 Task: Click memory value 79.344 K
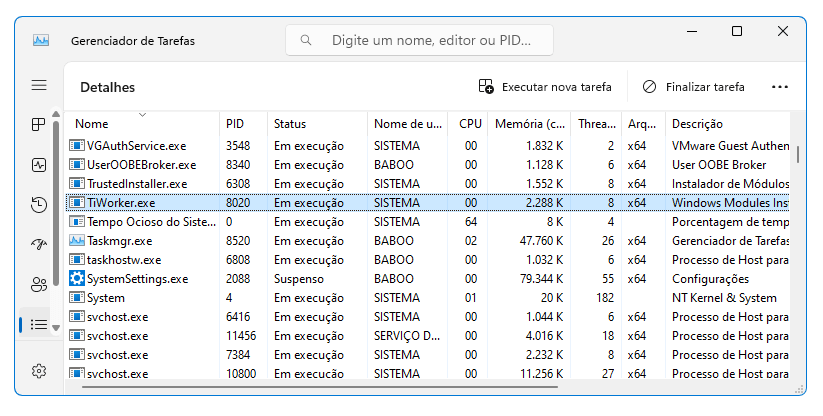pyautogui.click(x=542, y=279)
